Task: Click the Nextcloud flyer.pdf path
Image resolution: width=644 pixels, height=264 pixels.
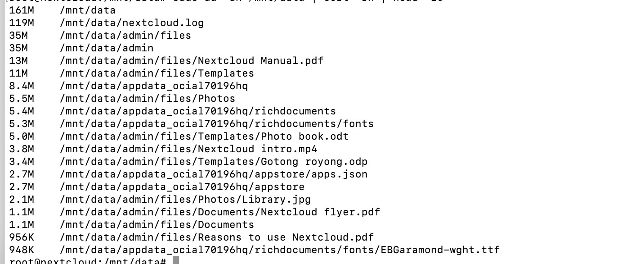Action: (219, 212)
